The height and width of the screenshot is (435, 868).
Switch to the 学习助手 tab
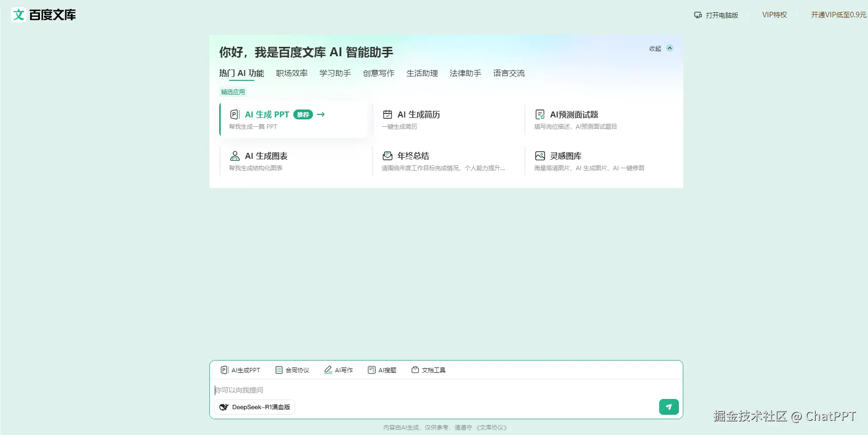pyautogui.click(x=335, y=73)
